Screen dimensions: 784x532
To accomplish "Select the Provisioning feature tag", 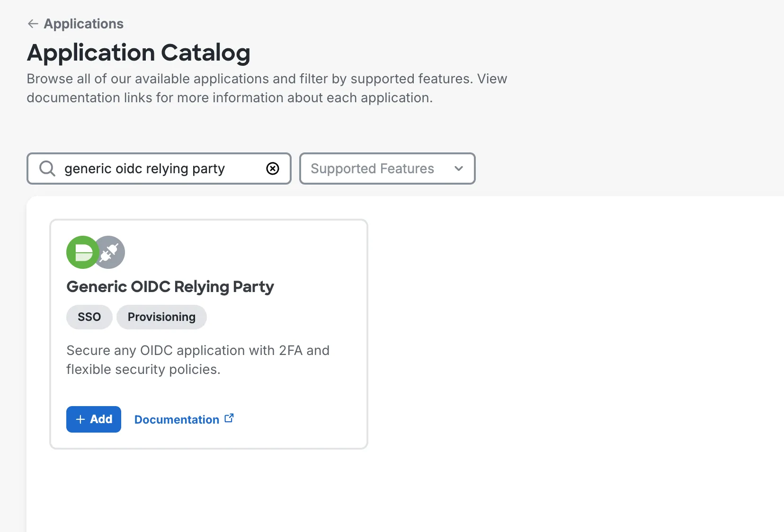I will pos(161,317).
